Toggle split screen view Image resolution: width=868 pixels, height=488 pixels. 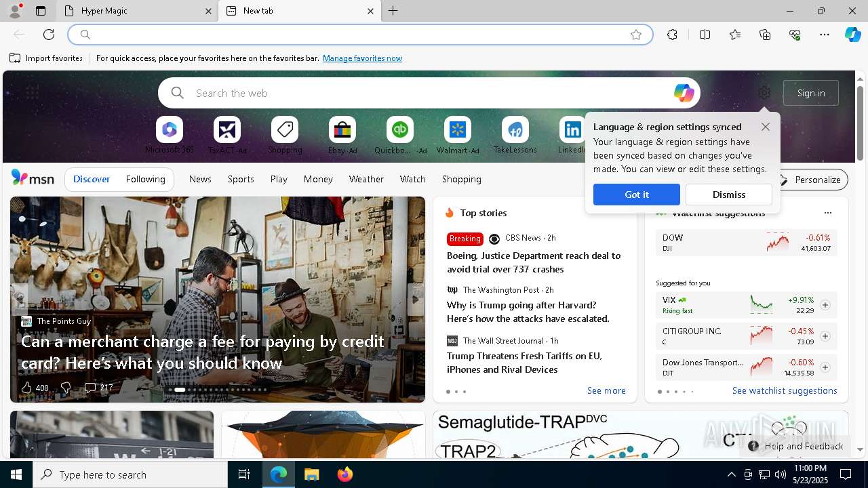tap(705, 35)
